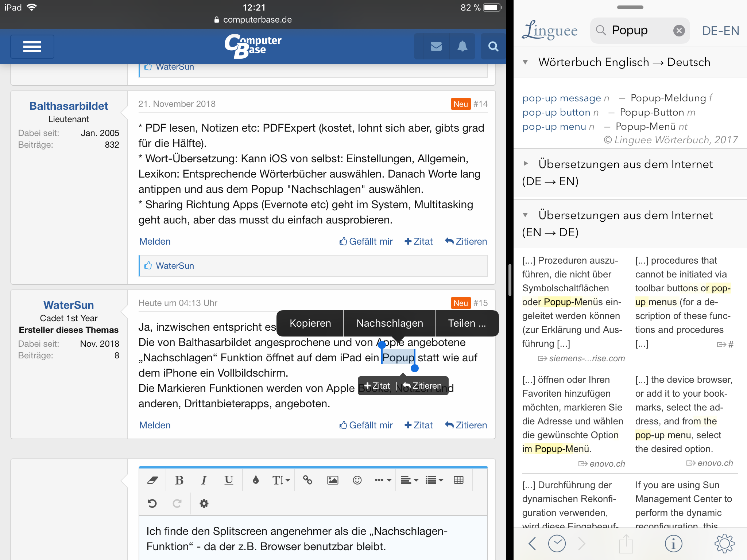Share the Linguee entry

[626, 543]
